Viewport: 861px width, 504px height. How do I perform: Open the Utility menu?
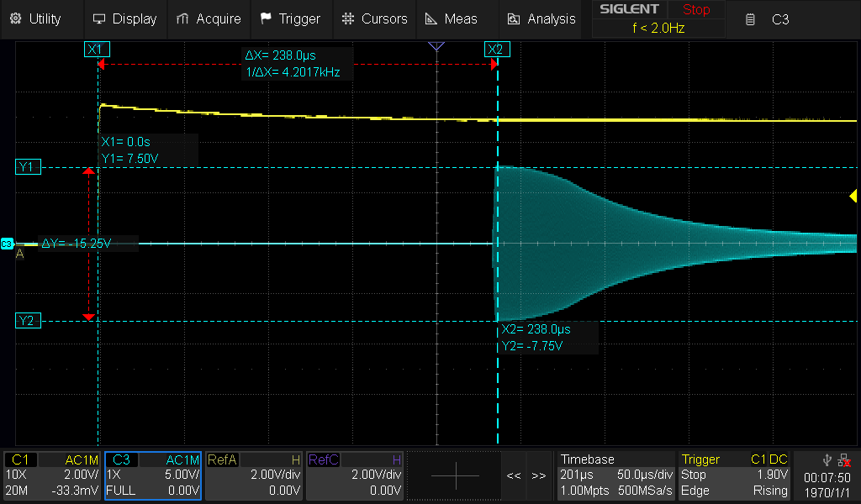click(x=35, y=19)
